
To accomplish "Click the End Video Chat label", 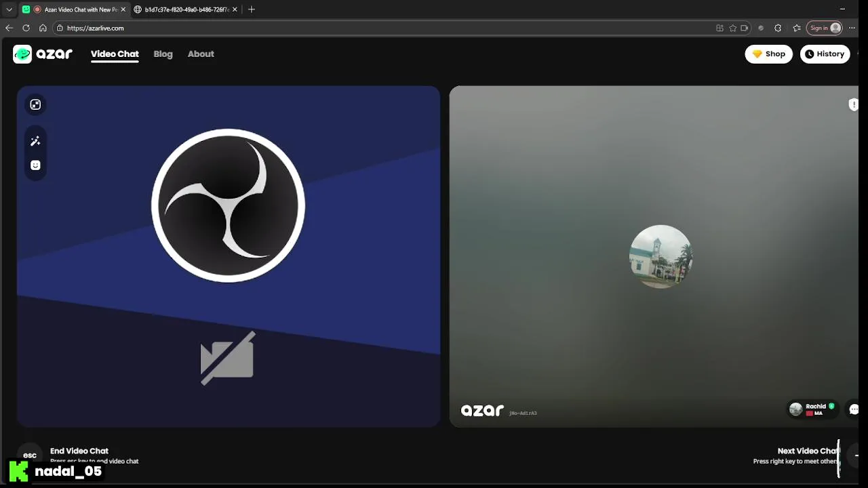I will [x=79, y=451].
